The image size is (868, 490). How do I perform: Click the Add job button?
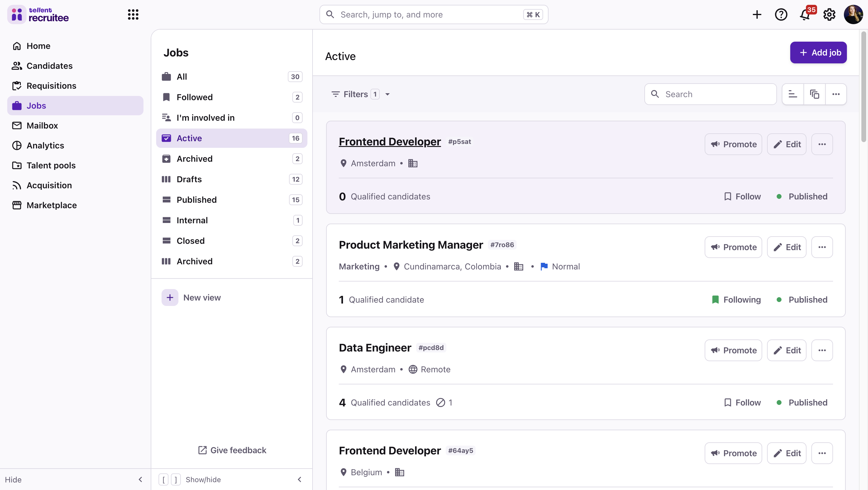pos(818,52)
